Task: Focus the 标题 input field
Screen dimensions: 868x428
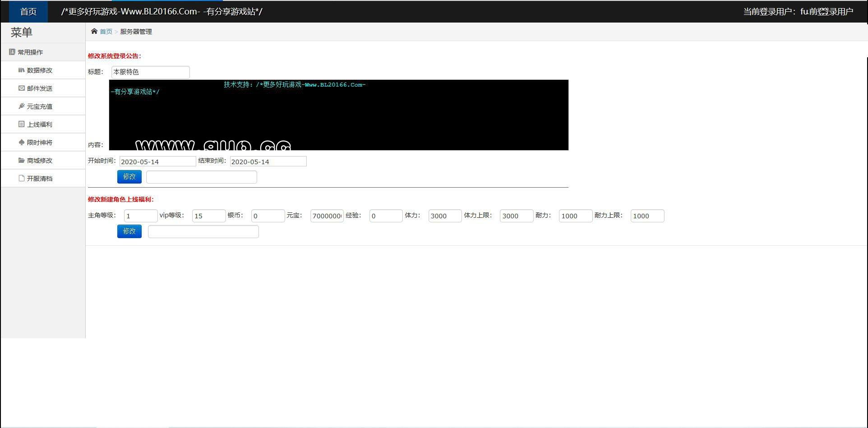Action: point(150,72)
